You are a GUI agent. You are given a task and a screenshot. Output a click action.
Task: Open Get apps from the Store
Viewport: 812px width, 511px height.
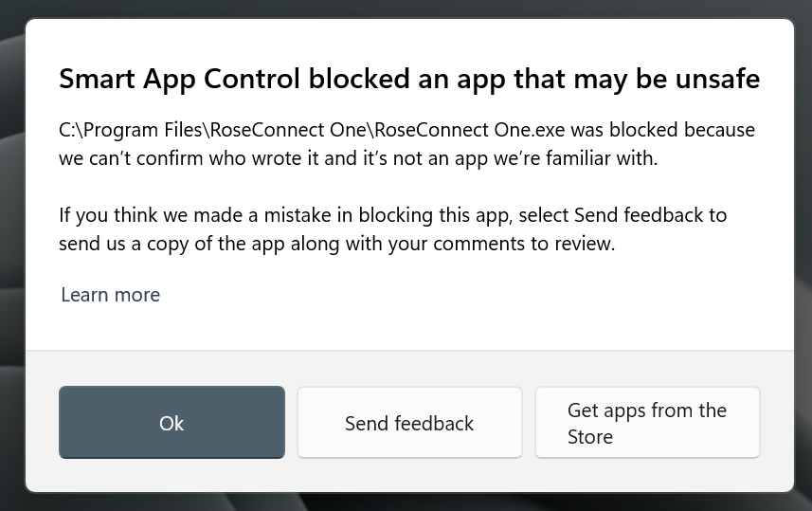[x=647, y=423]
